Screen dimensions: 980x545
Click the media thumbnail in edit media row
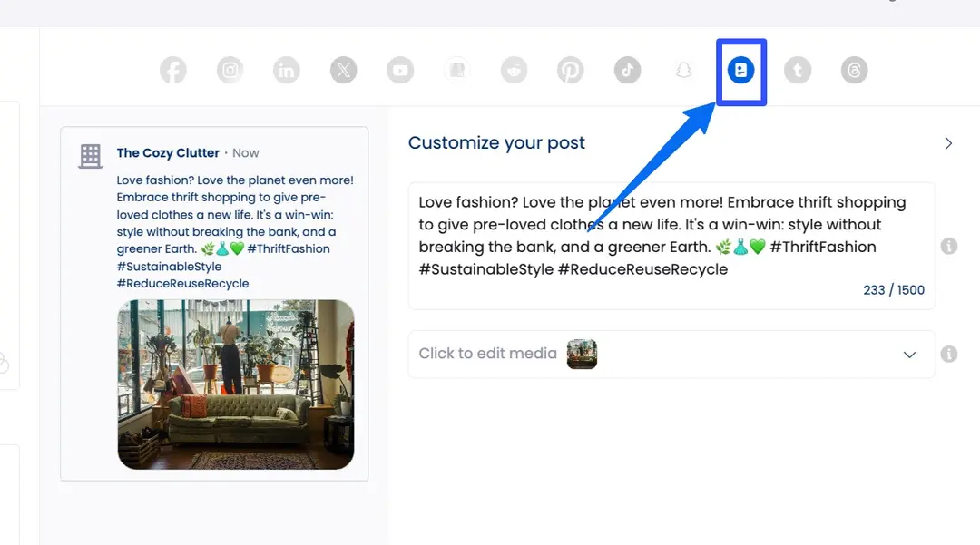click(x=582, y=354)
